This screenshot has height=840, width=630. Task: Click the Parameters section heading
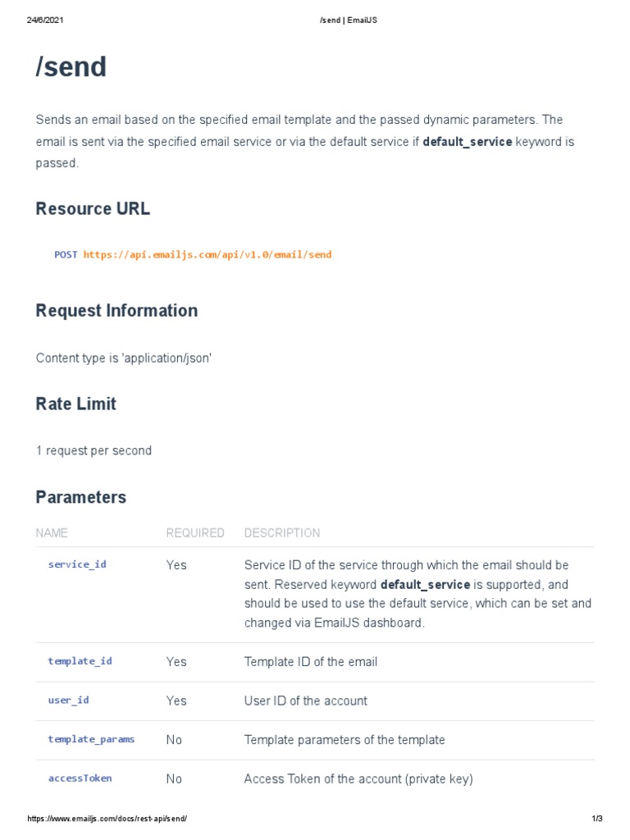click(81, 498)
